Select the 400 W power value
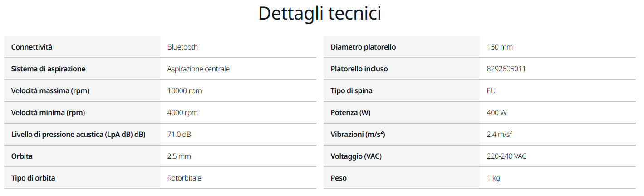644x196 pixels. [x=497, y=113]
